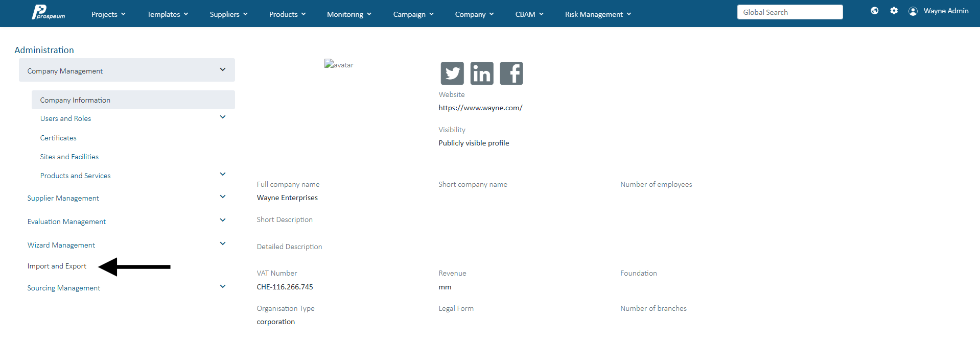Open Sites and Facilities

click(69, 157)
